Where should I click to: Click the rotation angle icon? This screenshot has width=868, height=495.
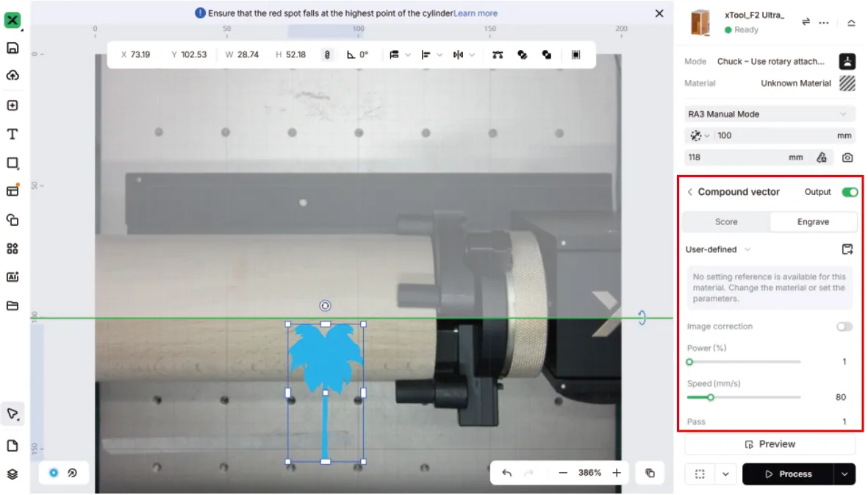[x=351, y=54]
